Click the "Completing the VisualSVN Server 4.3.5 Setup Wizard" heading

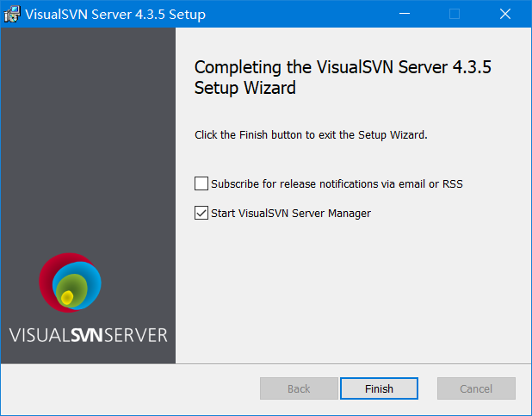pos(343,78)
